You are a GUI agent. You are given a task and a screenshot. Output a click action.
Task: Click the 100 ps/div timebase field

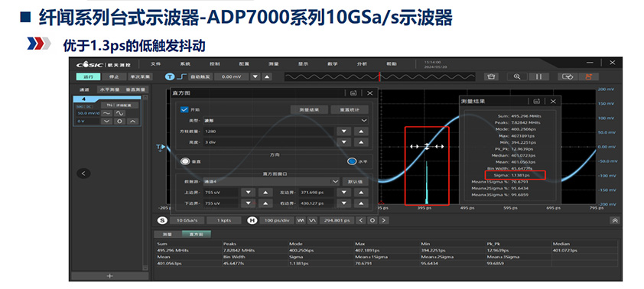pyautogui.click(x=276, y=220)
